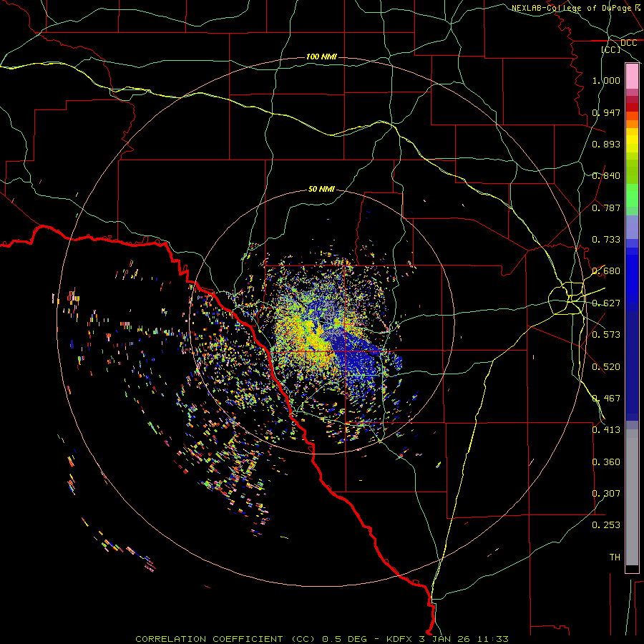
Task: Click the 1.000 scale value
Action: point(606,80)
